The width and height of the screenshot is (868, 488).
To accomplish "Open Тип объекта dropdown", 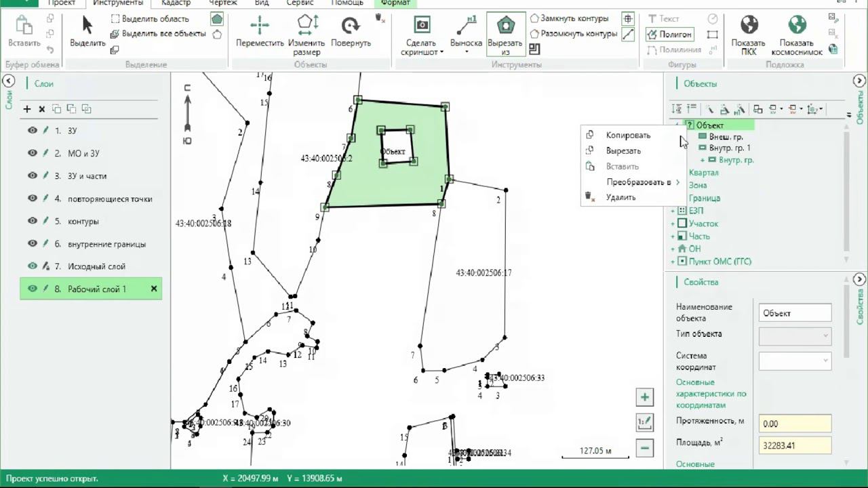I will point(795,335).
